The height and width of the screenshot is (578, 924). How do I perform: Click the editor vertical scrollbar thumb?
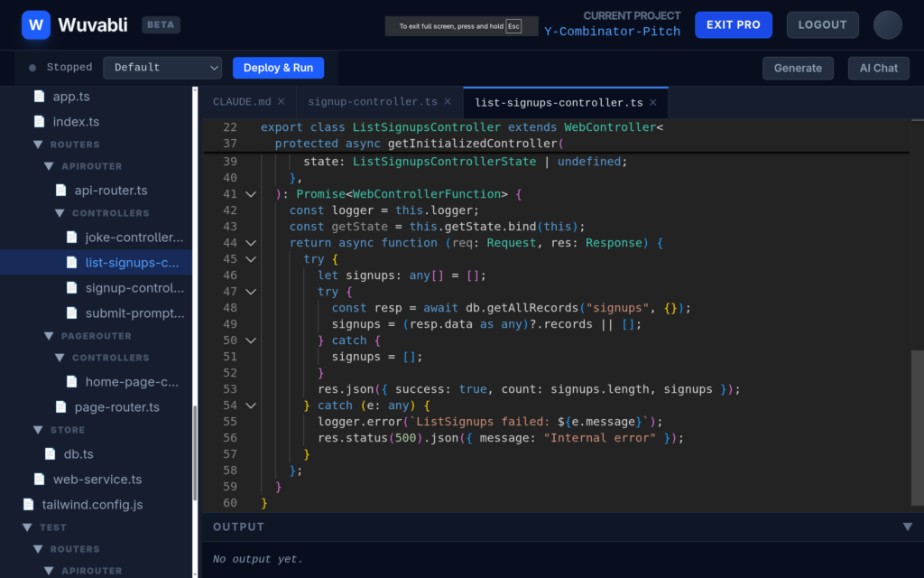click(x=918, y=427)
